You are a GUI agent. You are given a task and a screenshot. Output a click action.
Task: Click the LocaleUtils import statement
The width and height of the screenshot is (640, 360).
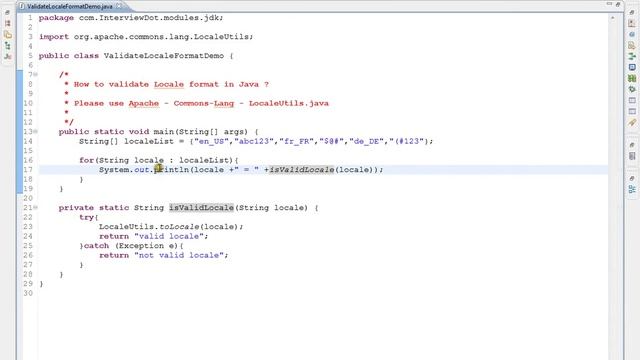click(x=146, y=37)
